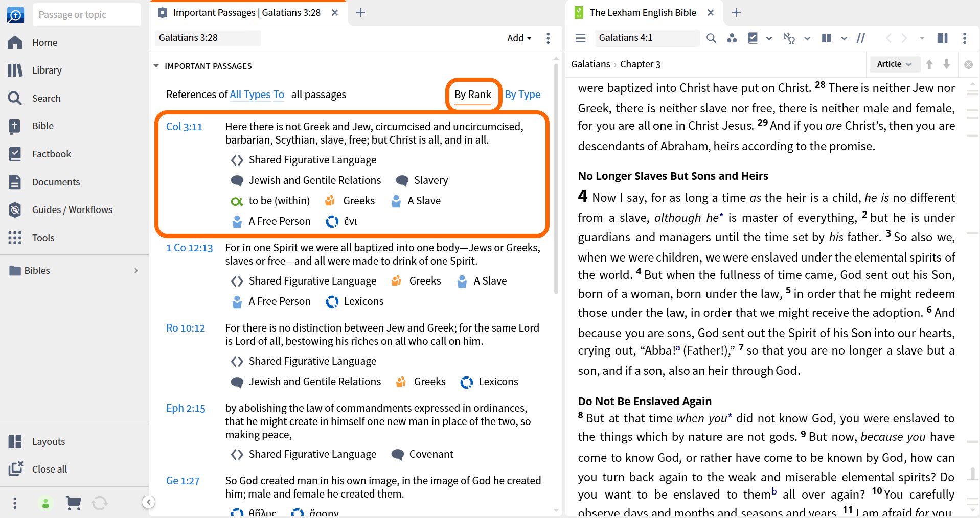
Task: Open bottom-left vertical dots menu
Action: click(15, 503)
